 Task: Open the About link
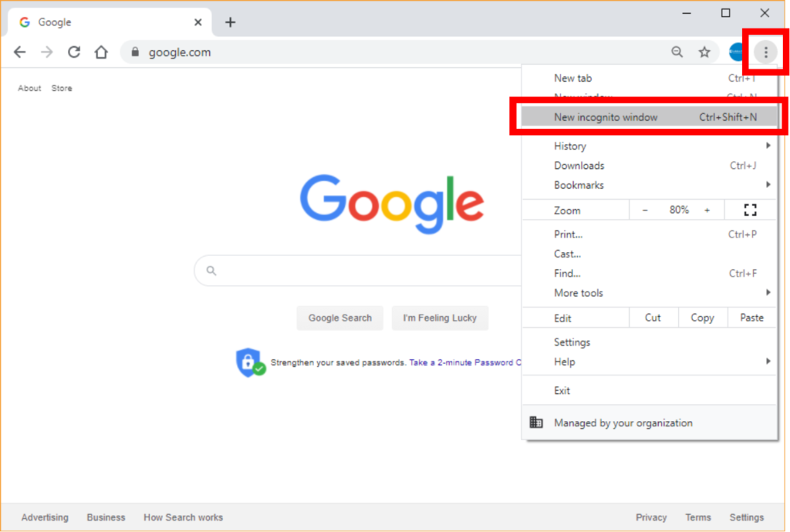(29, 88)
